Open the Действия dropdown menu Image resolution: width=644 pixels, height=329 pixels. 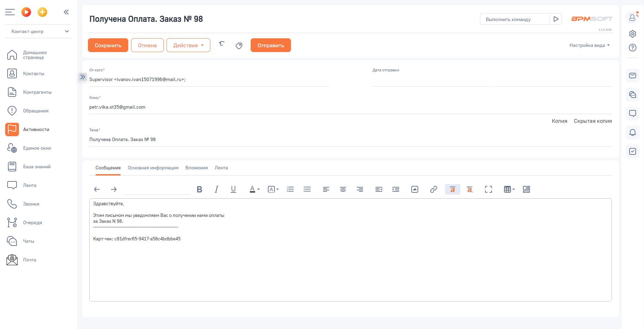click(x=188, y=46)
